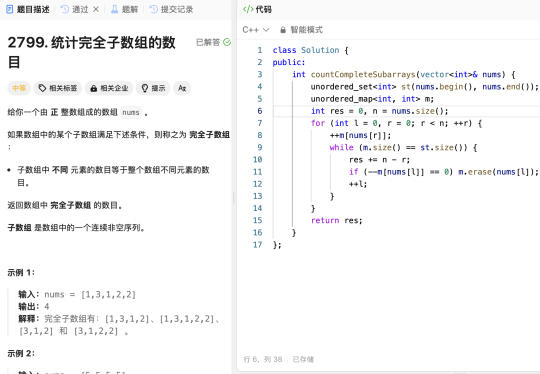
Task: Open the C++ language dropdown
Action: 256,30
